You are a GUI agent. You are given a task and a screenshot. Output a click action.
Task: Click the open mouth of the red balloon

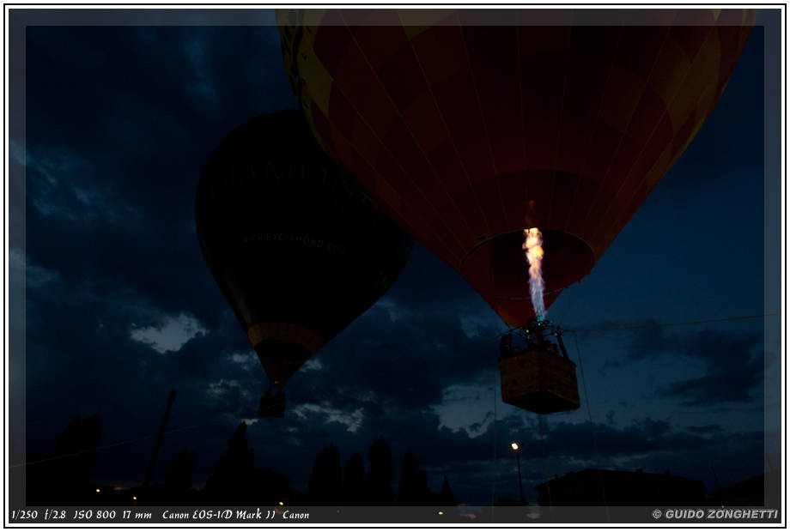527,257
